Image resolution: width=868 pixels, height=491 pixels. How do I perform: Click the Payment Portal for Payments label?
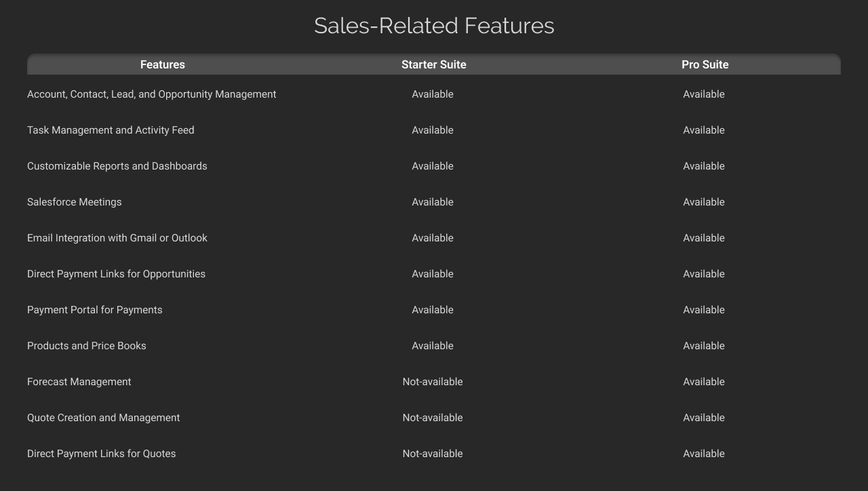pos(94,310)
